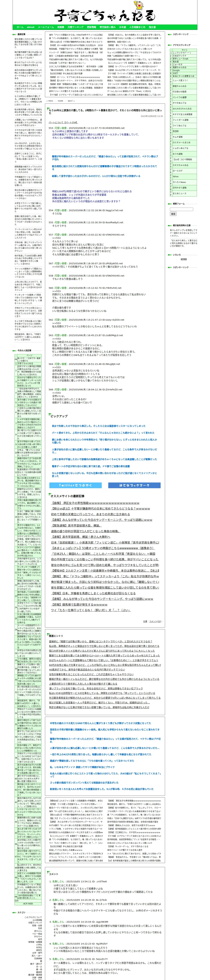
Task: Open link さっき駅の階段でガンガンパンツ見えてる
Action: point(84,783)
